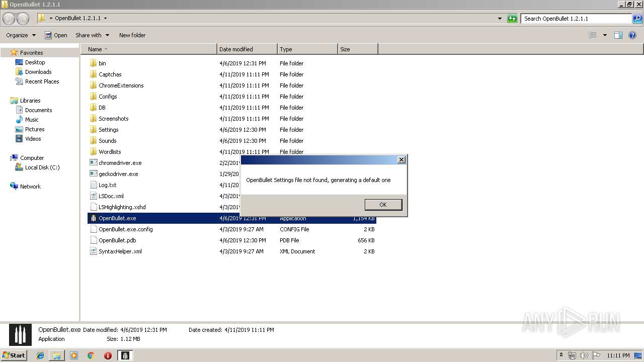Click the Forward navigation button

23,19
